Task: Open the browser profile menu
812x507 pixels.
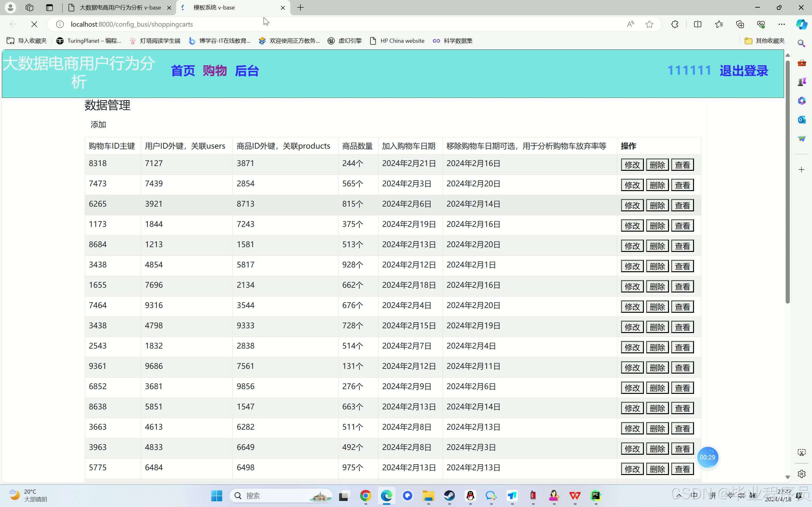Action: point(10,7)
